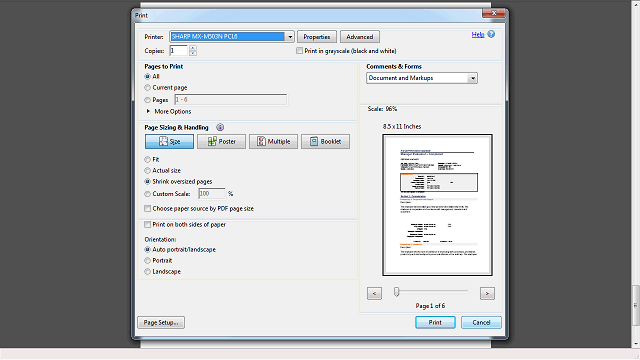Select the Current page radio button

148,87
